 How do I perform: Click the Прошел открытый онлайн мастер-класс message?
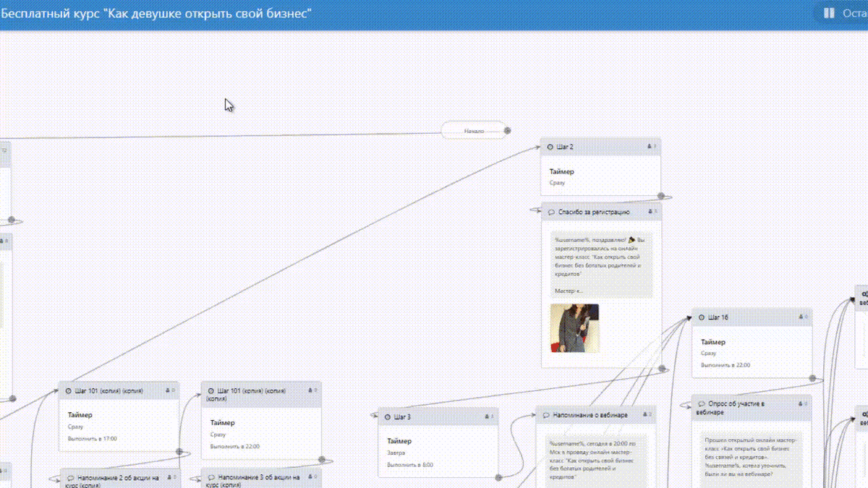point(751,457)
